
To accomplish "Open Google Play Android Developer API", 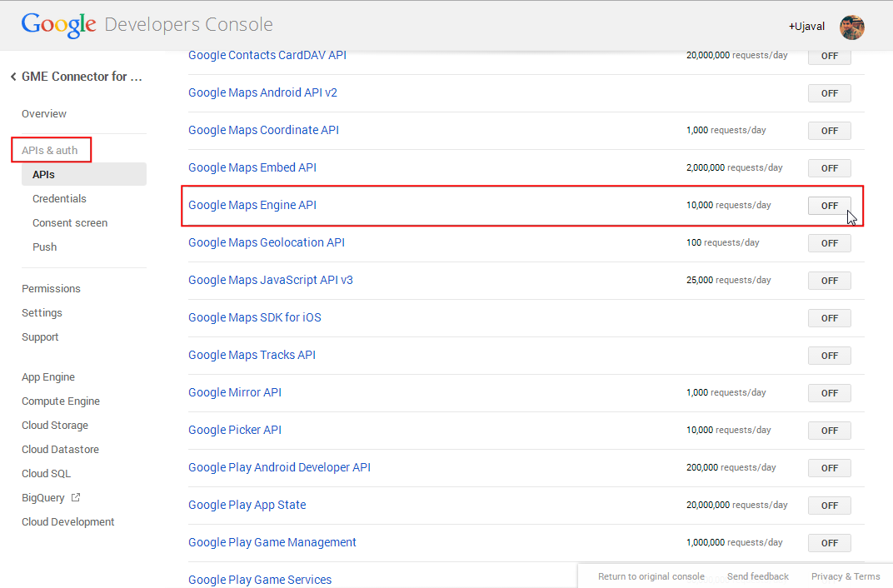I will pos(279,467).
